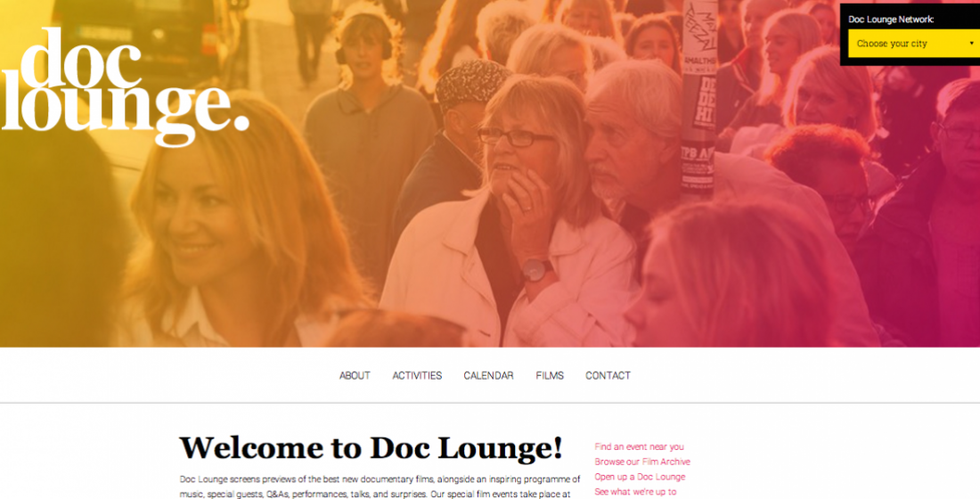Click the woman with glasses in banner
Screen dimensions: 980x499
coord(519,207)
